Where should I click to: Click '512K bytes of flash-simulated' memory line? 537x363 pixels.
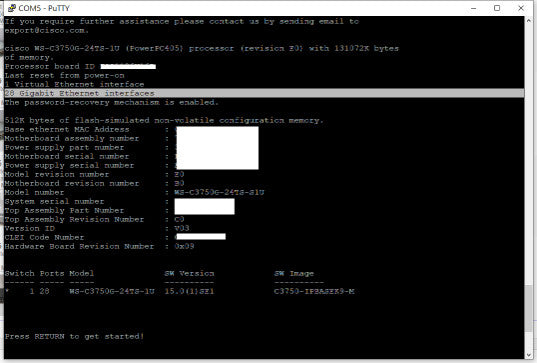[x=164, y=120]
